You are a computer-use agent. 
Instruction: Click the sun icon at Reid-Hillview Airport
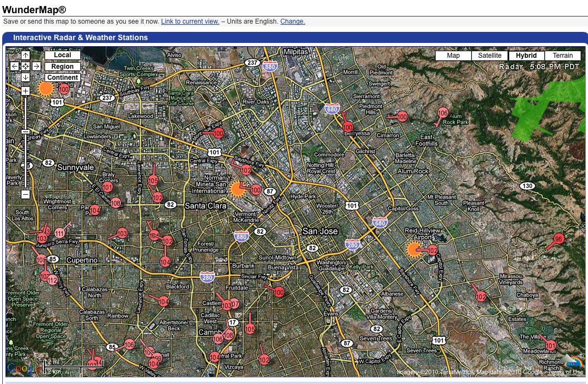pos(414,249)
